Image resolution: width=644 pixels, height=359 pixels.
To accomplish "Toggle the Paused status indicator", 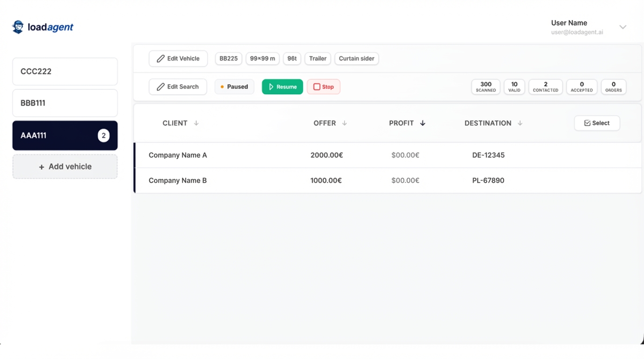I will click(x=234, y=86).
